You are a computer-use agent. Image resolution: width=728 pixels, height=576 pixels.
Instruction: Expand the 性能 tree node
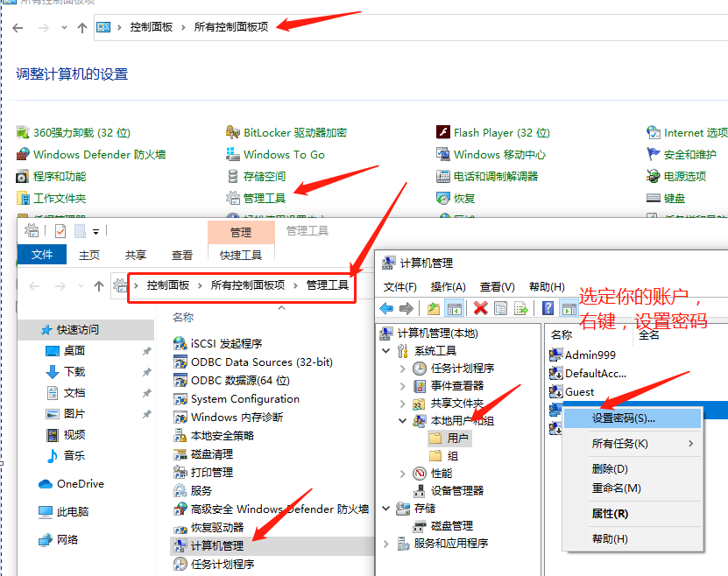pyautogui.click(x=402, y=473)
